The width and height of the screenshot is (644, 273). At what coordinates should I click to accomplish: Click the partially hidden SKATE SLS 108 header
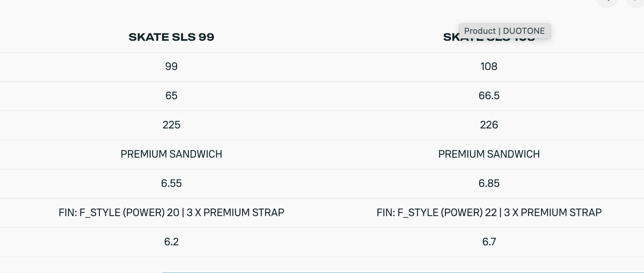pos(451,38)
